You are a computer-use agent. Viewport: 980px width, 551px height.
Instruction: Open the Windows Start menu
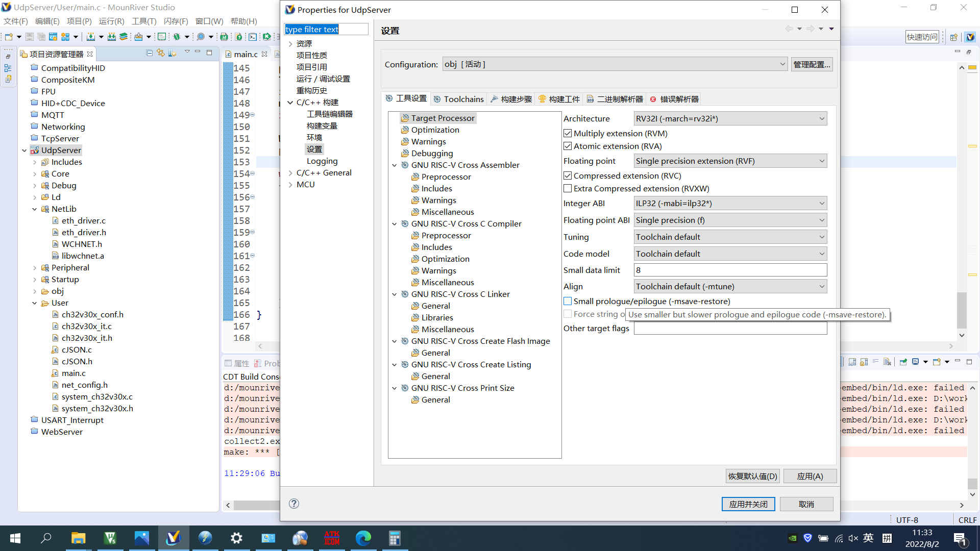coord(15,538)
